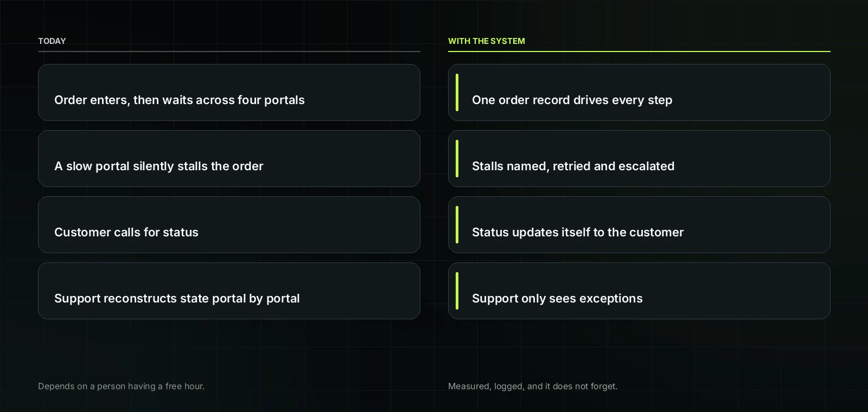Click the 'A slow portal silently stalls the order' card
The width and height of the screenshot is (868, 412).
(x=229, y=159)
